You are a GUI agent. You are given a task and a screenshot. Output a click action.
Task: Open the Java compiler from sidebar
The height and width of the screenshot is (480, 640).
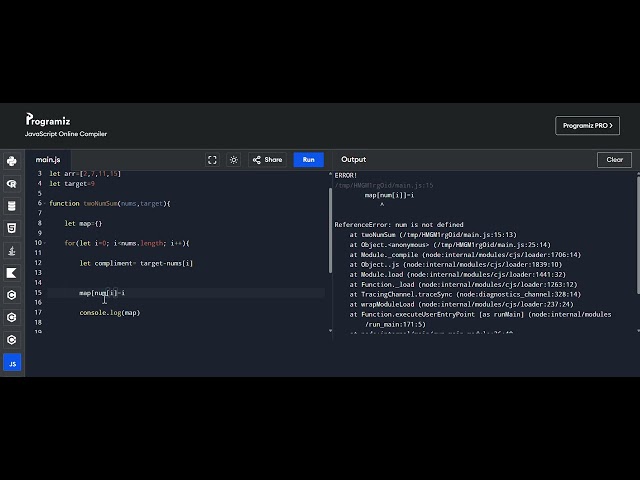12,251
